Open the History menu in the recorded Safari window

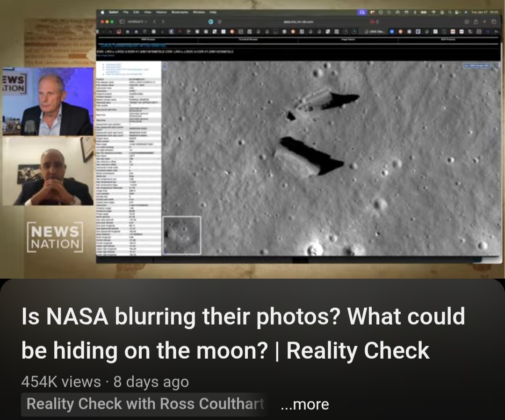[x=161, y=12]
